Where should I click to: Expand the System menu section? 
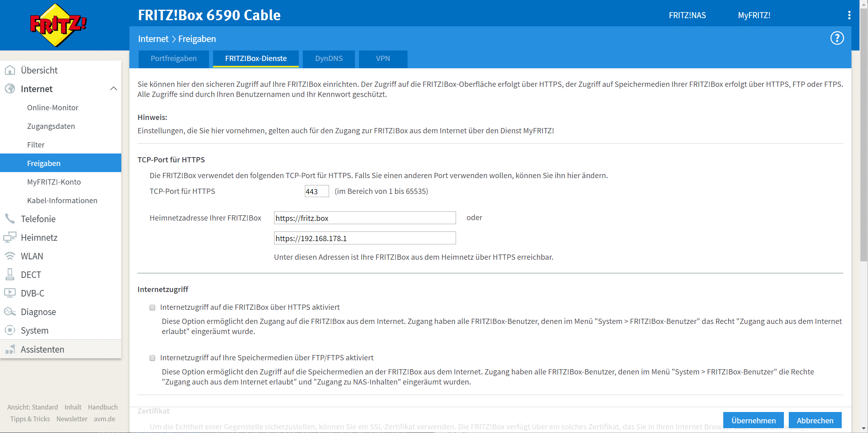[x=34, y=330]
